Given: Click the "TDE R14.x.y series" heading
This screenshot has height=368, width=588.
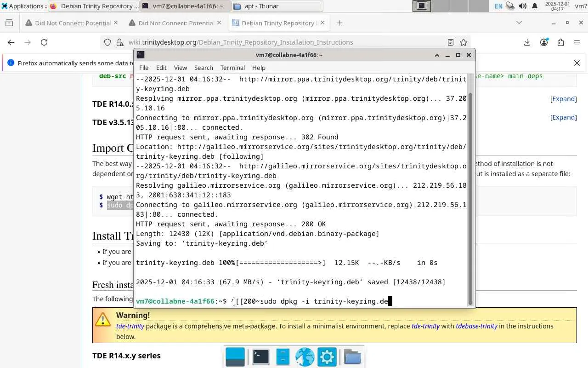Looking at the screenshot, I should pyautogui.click(x=126, y=356).
